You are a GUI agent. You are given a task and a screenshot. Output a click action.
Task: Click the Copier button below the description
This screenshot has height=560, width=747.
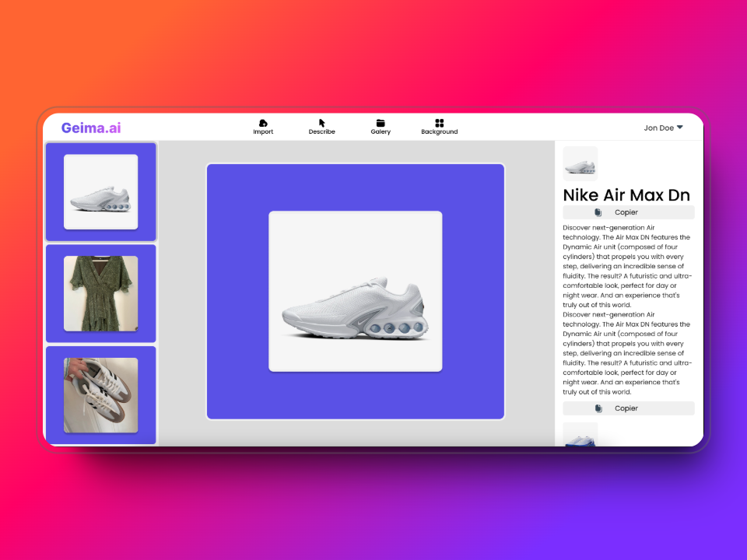tap(629, 408)
